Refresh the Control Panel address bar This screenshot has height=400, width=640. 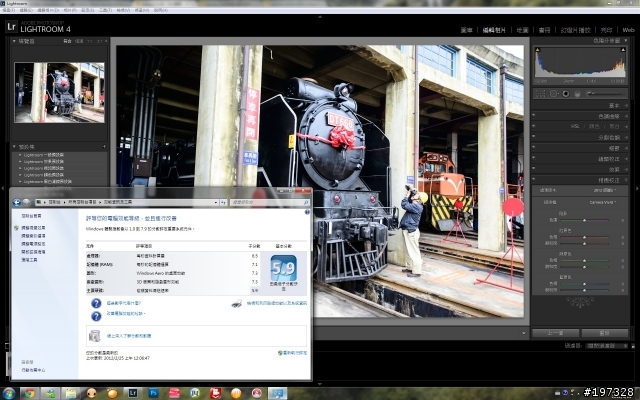[223, 202]
